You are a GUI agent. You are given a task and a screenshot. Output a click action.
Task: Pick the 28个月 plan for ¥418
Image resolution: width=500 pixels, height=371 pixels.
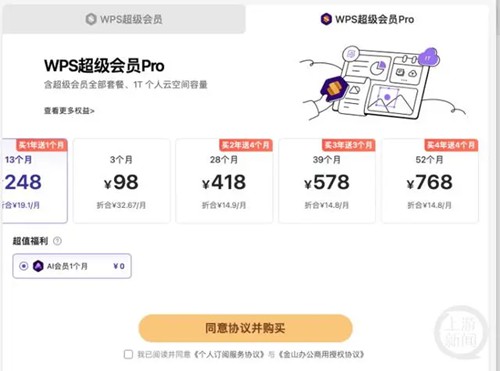[x=224, y=181]
